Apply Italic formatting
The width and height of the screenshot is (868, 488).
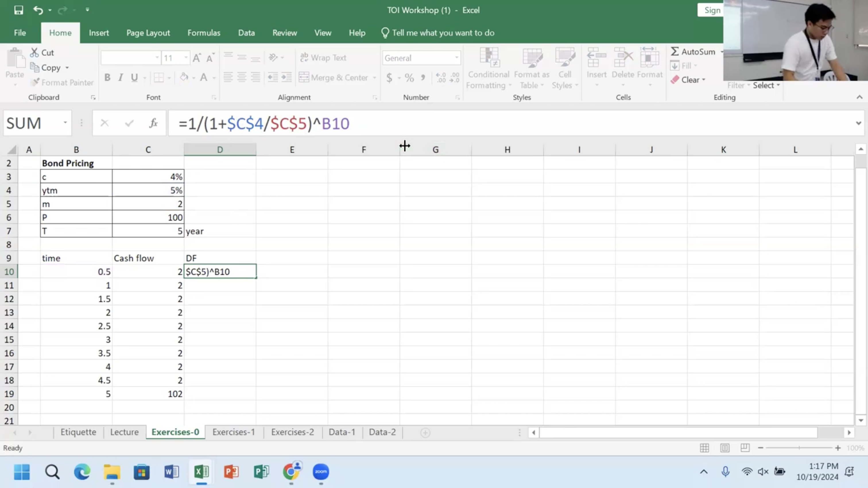tap(120, 78)
